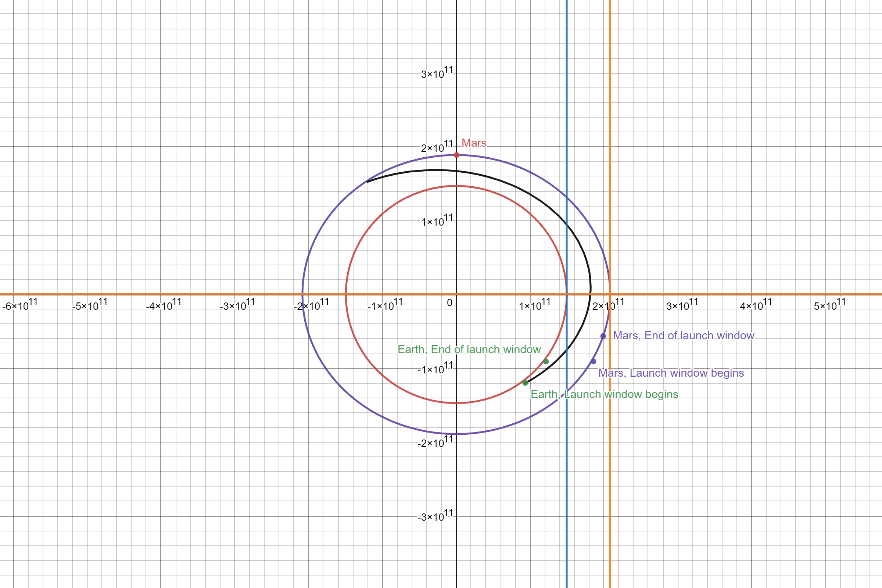Click 'Earth, Launch window begins' label
This screenshot has width=882, height=588.
604,394
